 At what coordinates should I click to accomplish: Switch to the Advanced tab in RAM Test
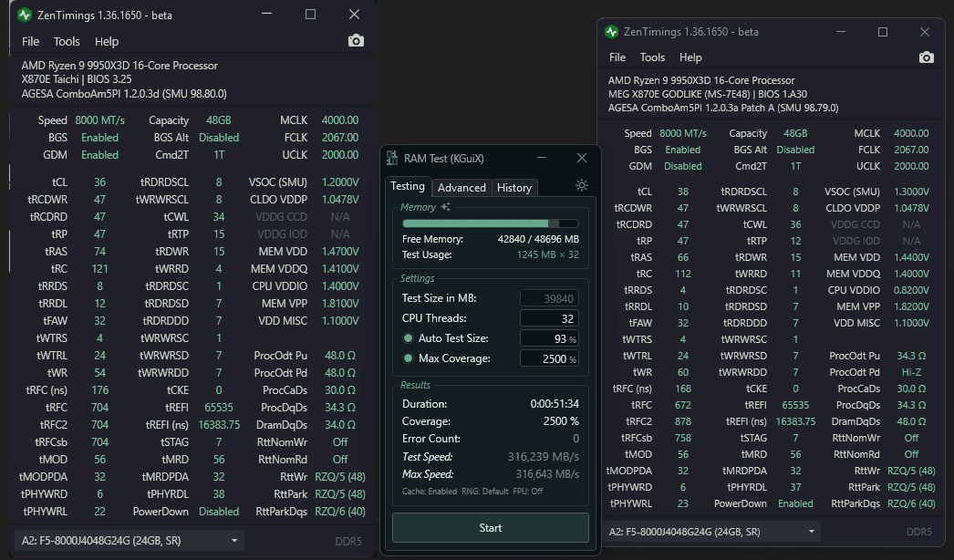click(461, 188)
